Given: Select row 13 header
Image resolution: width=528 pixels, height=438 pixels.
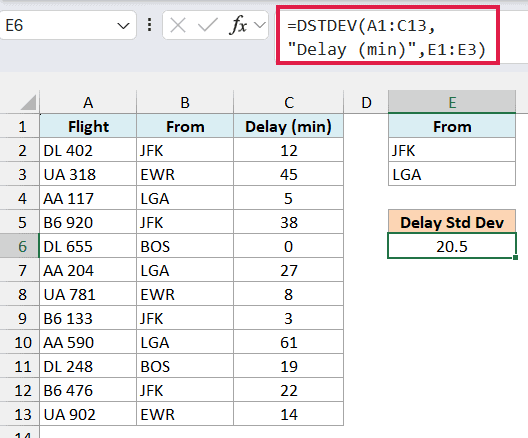Looking at the screenshot, I should pos(20,414).
